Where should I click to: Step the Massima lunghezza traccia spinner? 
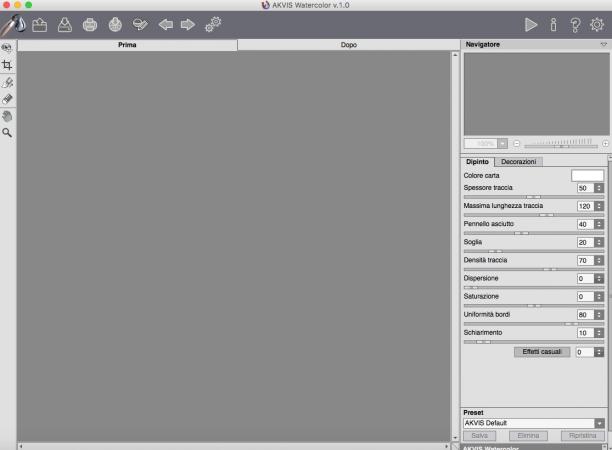pos(599,206)
